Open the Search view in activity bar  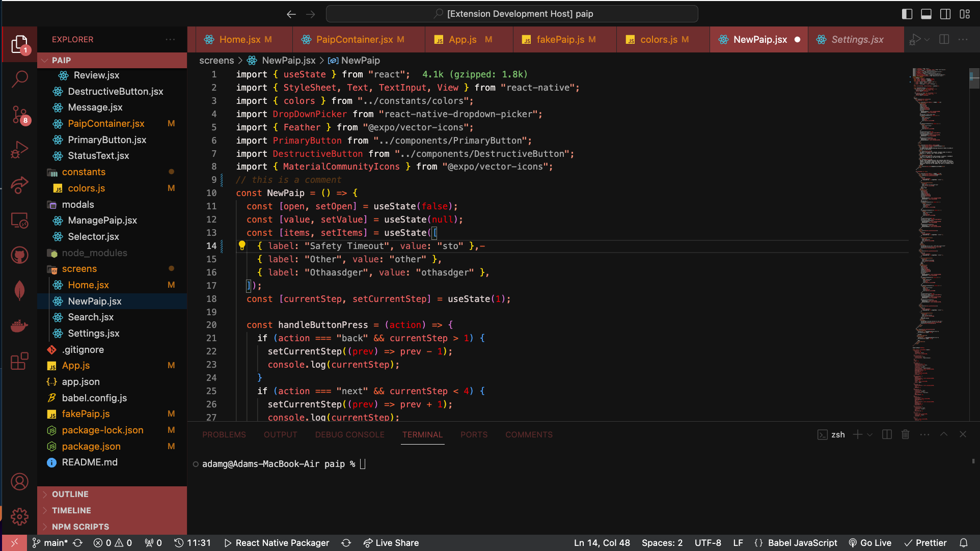coord(19,79)
